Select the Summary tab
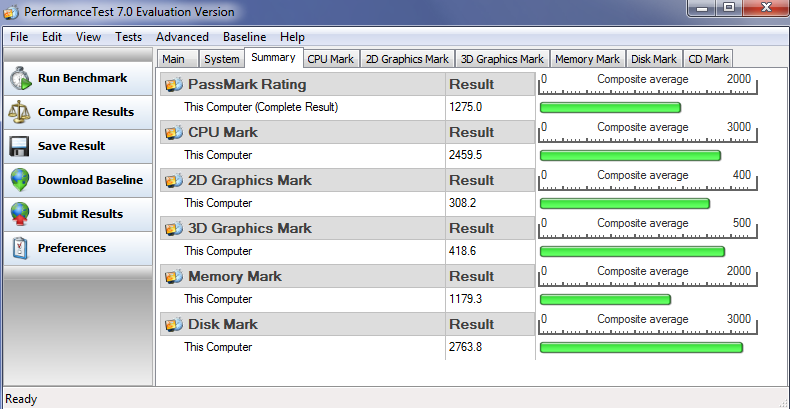The width and height of the screenshot is (790, 409). (x=274, y=57)
